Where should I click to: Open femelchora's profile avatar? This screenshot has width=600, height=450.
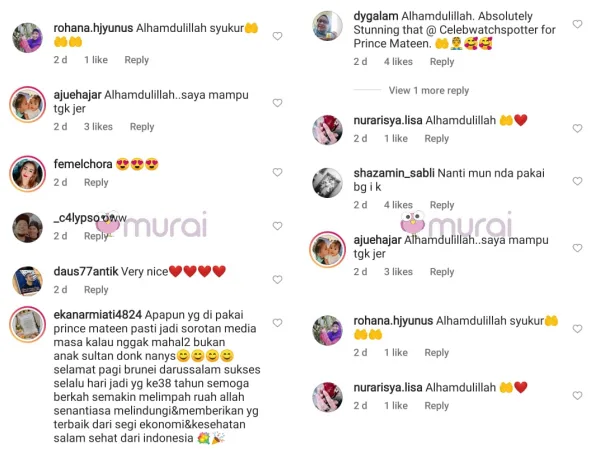tap(28, 174)
